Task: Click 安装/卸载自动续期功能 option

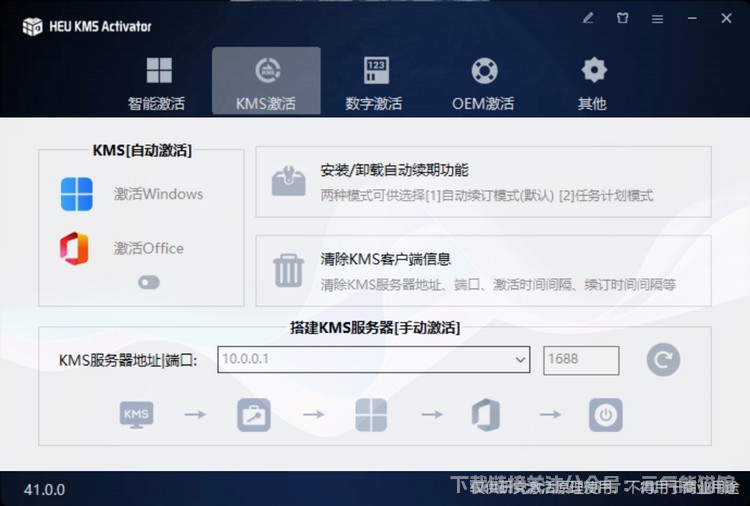Action: pyautogui.click(x=394, y=171)
